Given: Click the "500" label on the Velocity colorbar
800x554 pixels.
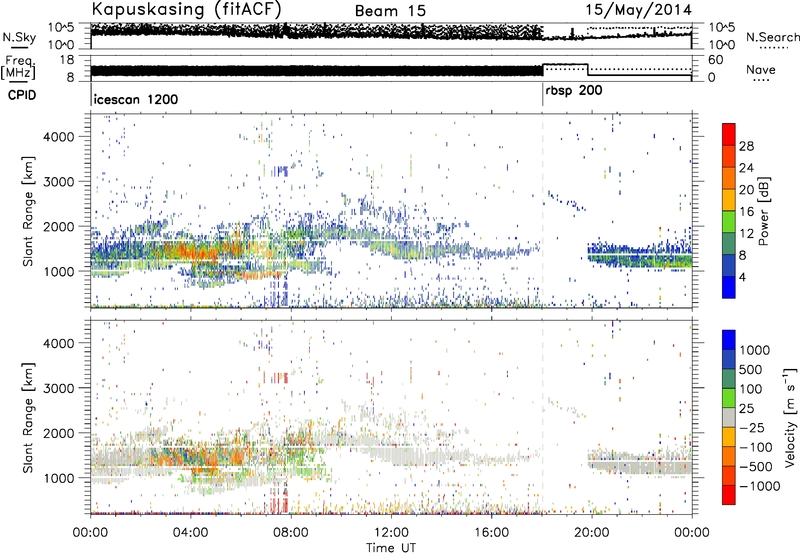Looking at the screenshot, I should pos(751,369).
